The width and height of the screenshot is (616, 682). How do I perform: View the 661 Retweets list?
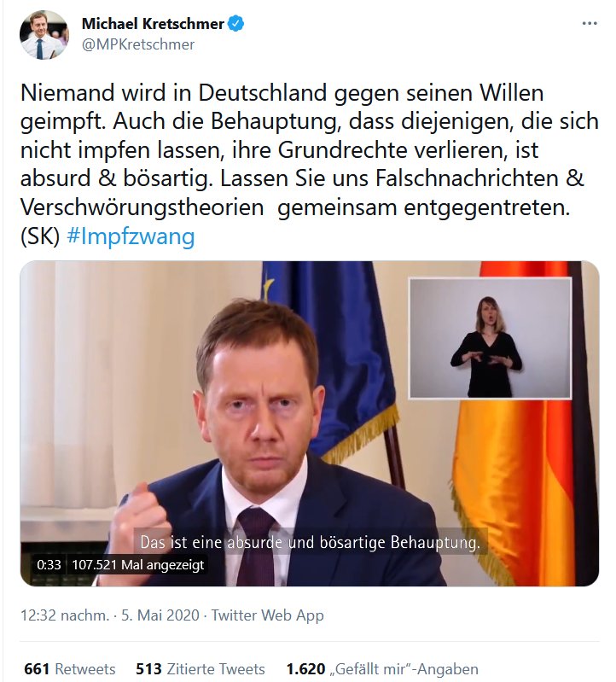tap(70, 668)
